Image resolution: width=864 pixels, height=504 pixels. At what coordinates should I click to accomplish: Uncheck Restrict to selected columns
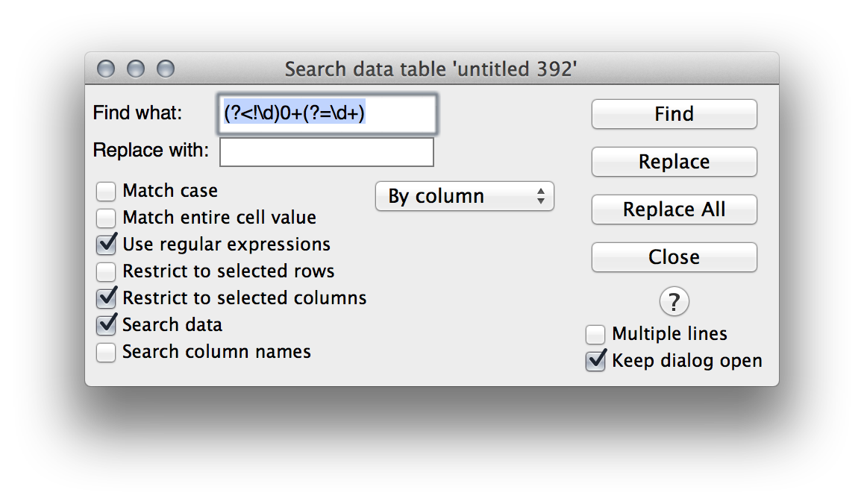pos(107,298)
